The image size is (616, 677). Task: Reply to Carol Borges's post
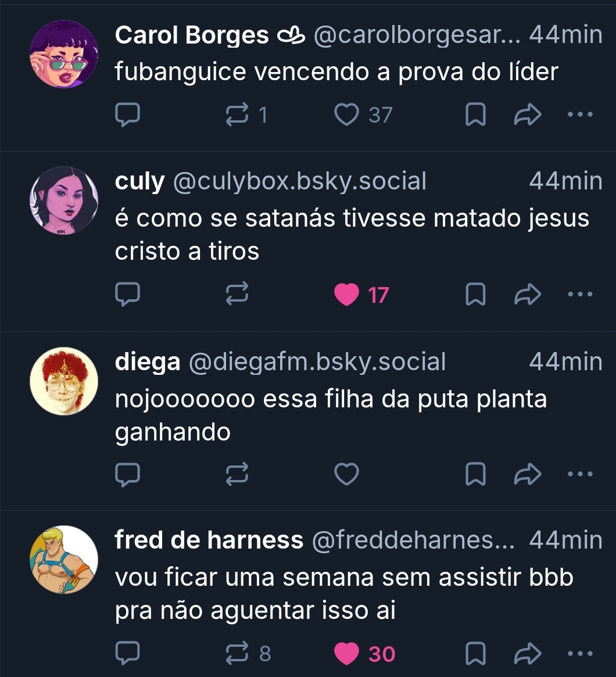(128, 114)
